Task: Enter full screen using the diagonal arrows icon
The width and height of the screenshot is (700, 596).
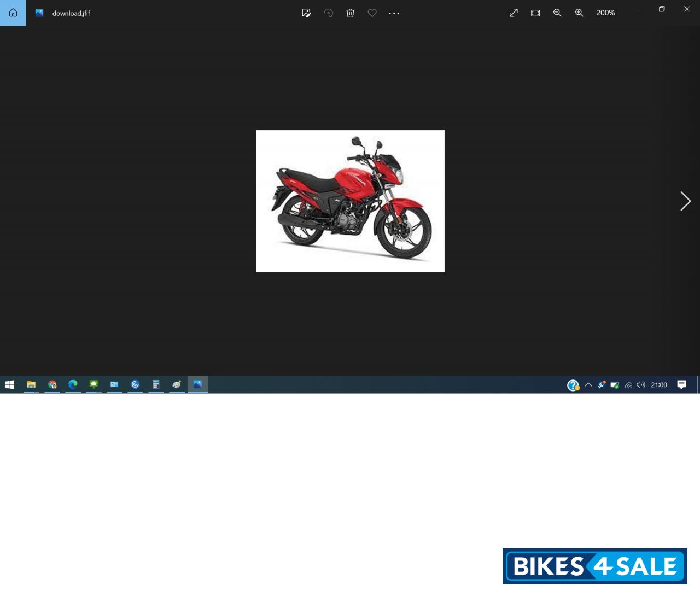Action: pyautogui.click(x=514, y=13)
